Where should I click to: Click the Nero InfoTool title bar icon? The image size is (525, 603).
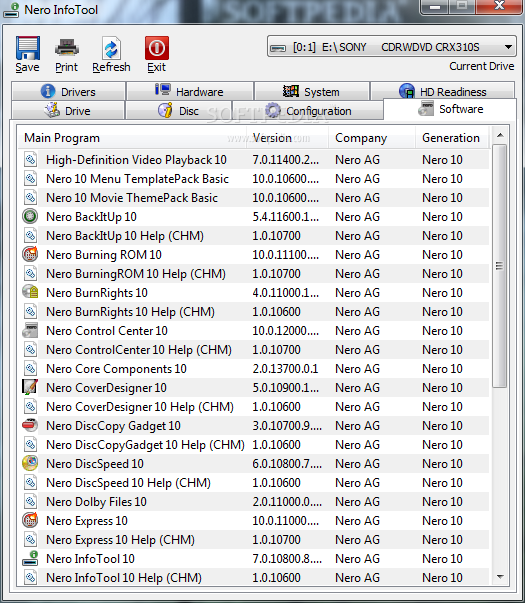(x=11, y=10)
